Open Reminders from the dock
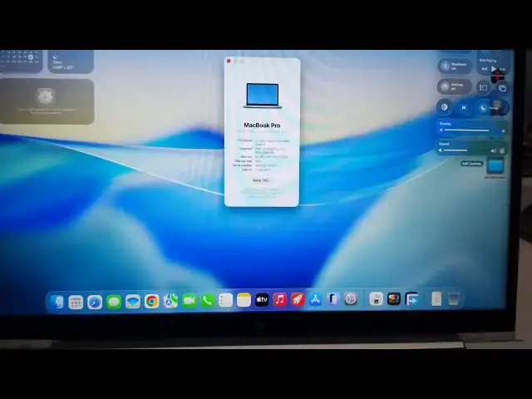 225,300
